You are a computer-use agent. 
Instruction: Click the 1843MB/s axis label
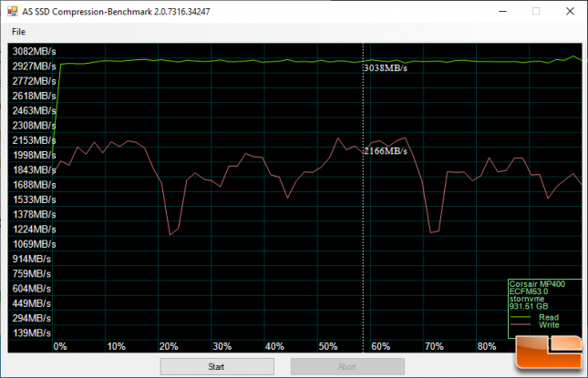pos(34,170)
